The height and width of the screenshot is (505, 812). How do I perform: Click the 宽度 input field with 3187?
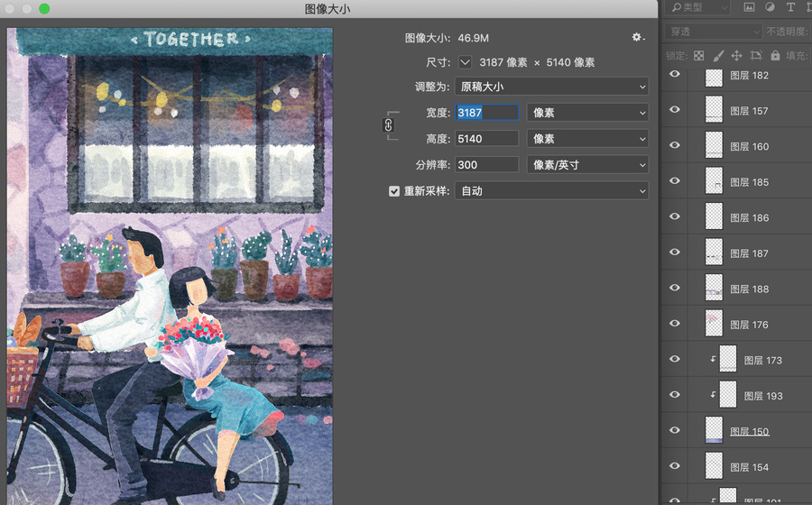click(487, 113)
